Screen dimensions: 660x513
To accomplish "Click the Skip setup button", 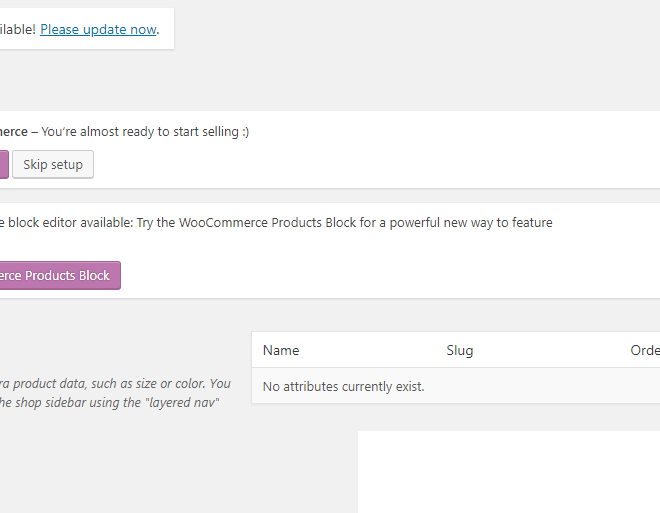I will click(x=53, y=165).
